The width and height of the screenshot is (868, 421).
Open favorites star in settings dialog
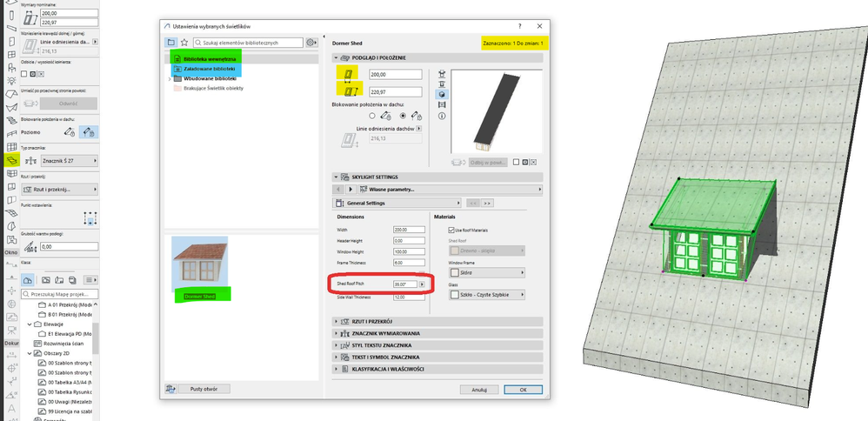coord(184,43)
